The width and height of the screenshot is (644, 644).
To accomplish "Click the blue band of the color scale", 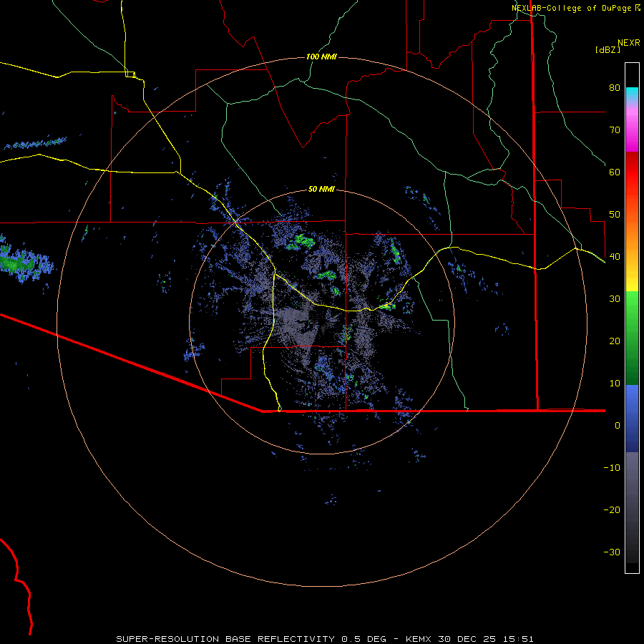I will pyautogui.click(x=632, y=419).
